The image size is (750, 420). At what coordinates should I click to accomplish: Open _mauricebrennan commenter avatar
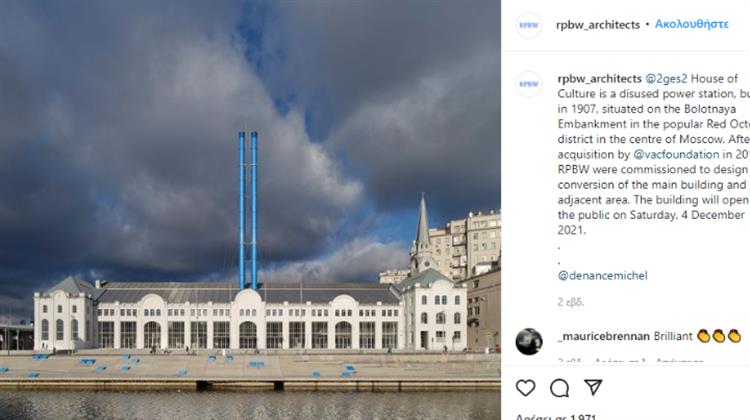[x=529, y=342]
